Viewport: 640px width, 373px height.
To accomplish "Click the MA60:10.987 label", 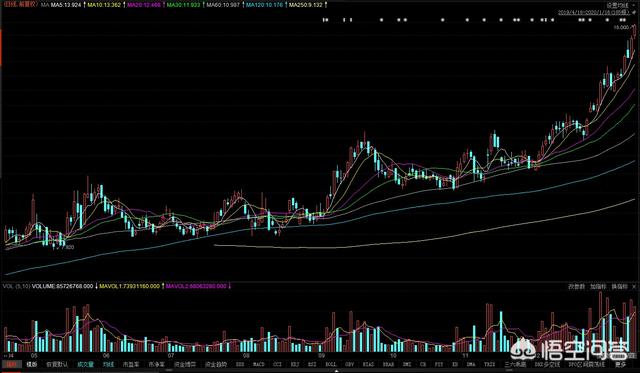I will [x=223, y=5].
